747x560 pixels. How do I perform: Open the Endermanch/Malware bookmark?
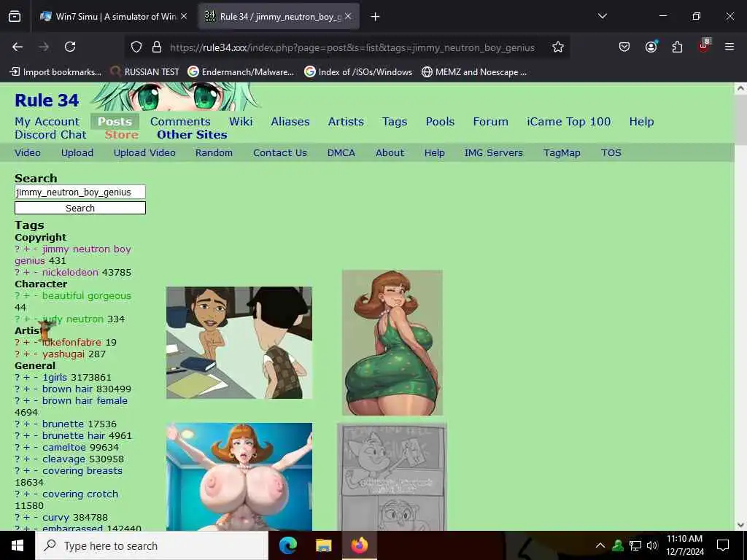point(241,72)
